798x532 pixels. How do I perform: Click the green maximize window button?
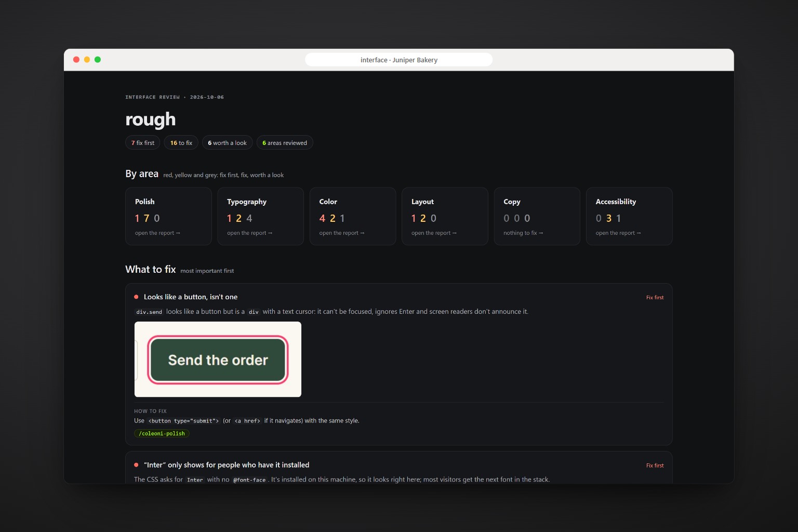[98, 60]
